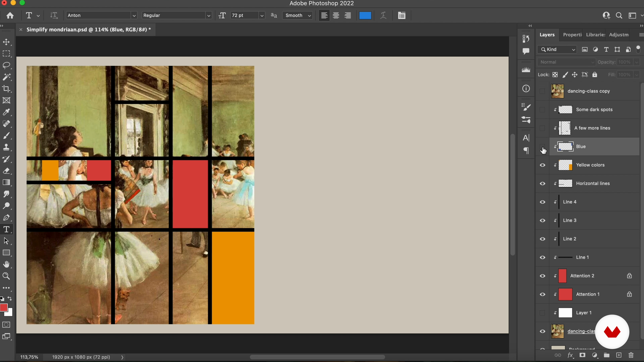Select the Frame tool
Screen dimensions: 644x362
[7, 100]
